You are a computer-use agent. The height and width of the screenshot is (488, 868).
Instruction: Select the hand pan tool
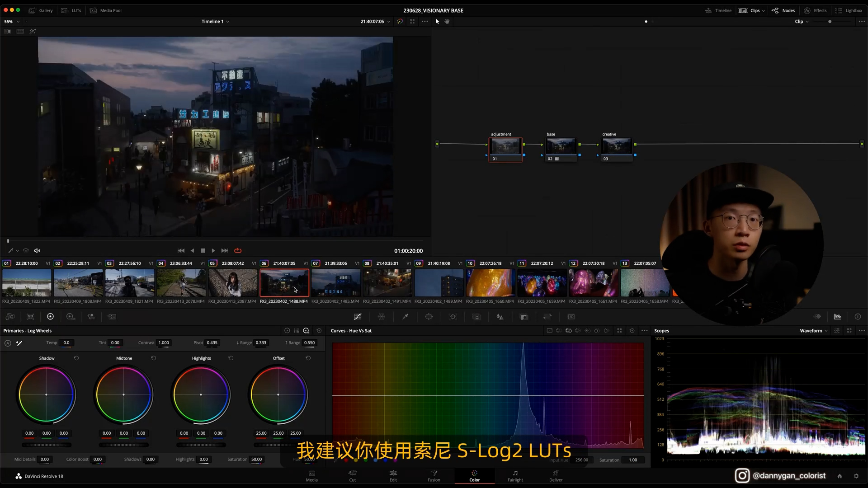(x=447, y=21)
